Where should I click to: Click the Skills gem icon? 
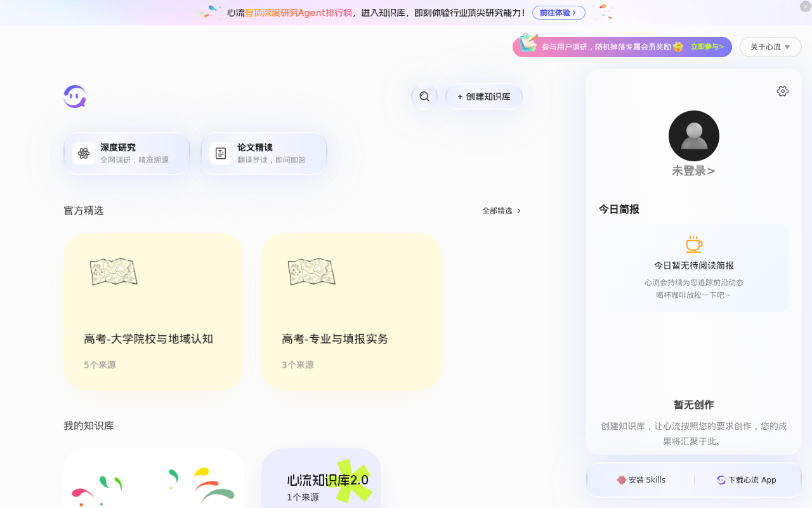[622, 480]
